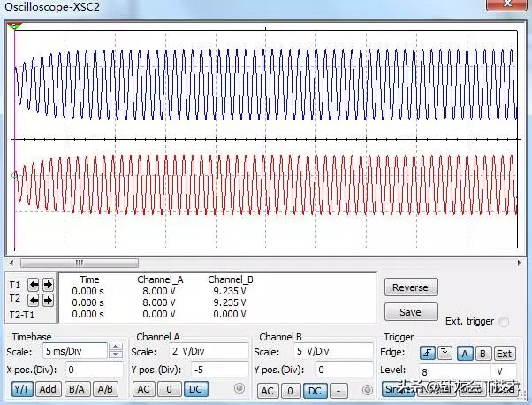Image resolution: width=532 pixels, height=405 pixels.
Task: Click the trigger Level input field
Action: click(x=454, y=371)
